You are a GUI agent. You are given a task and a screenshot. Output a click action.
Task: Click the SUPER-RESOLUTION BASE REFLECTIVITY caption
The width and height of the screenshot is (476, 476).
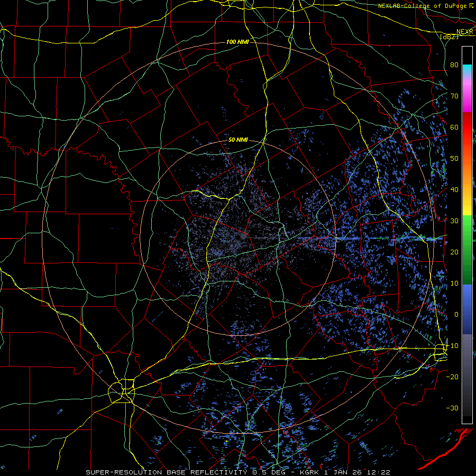click(167, 472)
